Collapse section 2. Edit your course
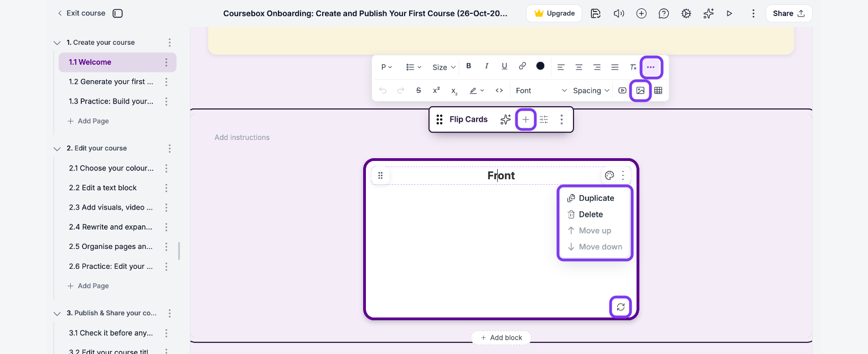Viewport: 868px width, 354px height. (x=56, y=148)
